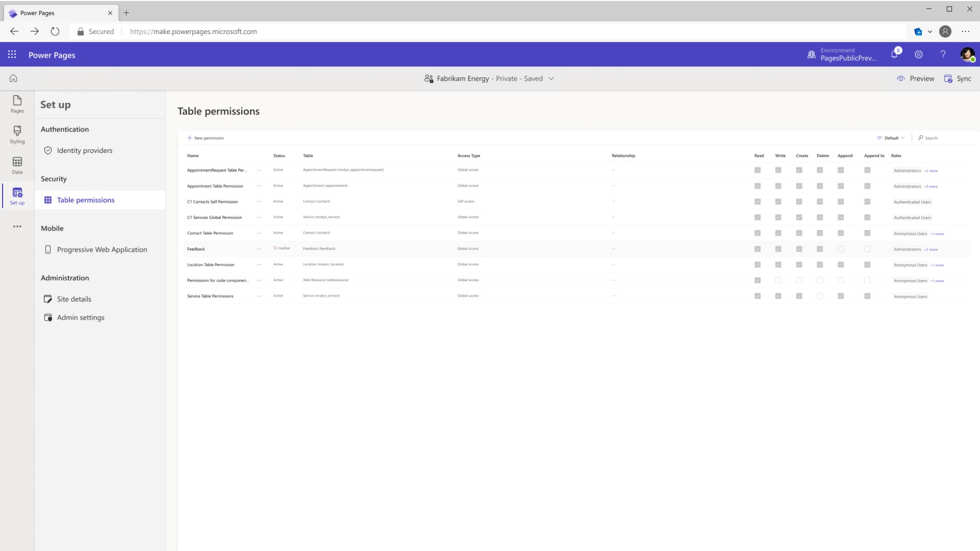Uncheck Read permission for Service Table Permissions
The image size is (980, 551).
coord(757,296)
